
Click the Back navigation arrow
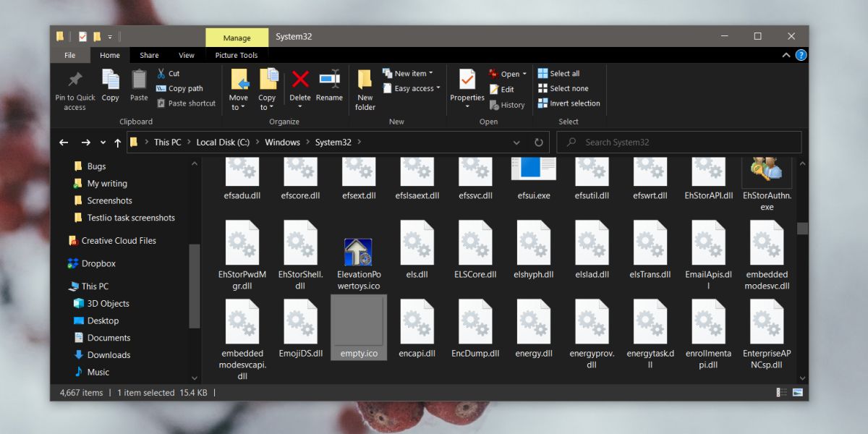pyautogui.click(x=64, y=142)
